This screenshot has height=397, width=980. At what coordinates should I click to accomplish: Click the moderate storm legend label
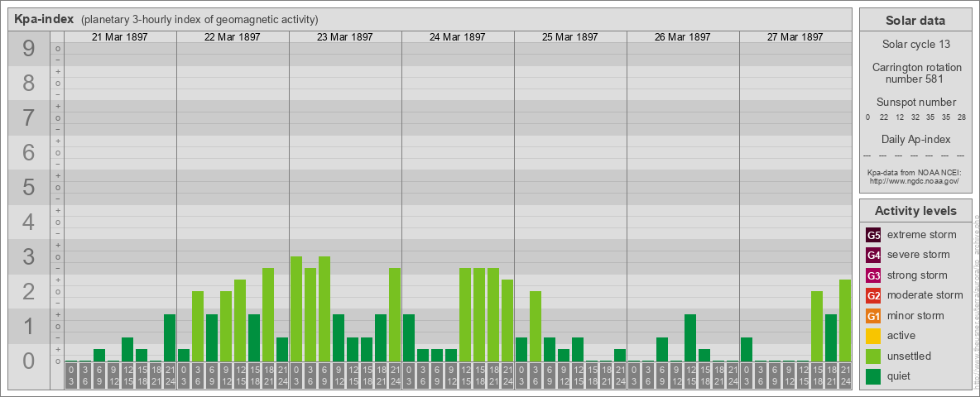coord(925,295)
